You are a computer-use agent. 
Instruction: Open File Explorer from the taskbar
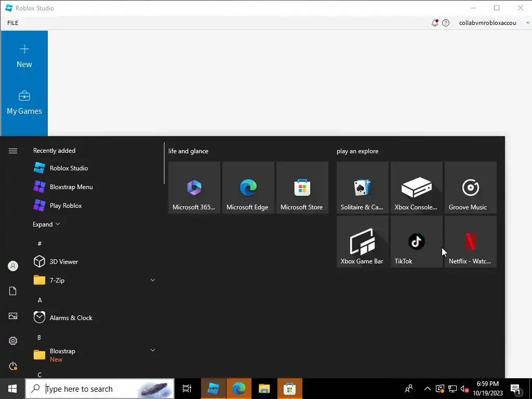264,389
